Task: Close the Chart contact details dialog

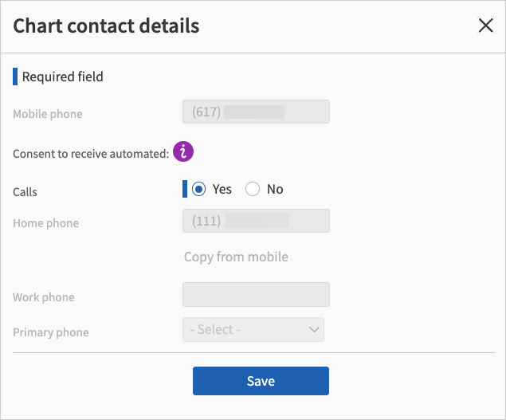Action: point(485,26)
